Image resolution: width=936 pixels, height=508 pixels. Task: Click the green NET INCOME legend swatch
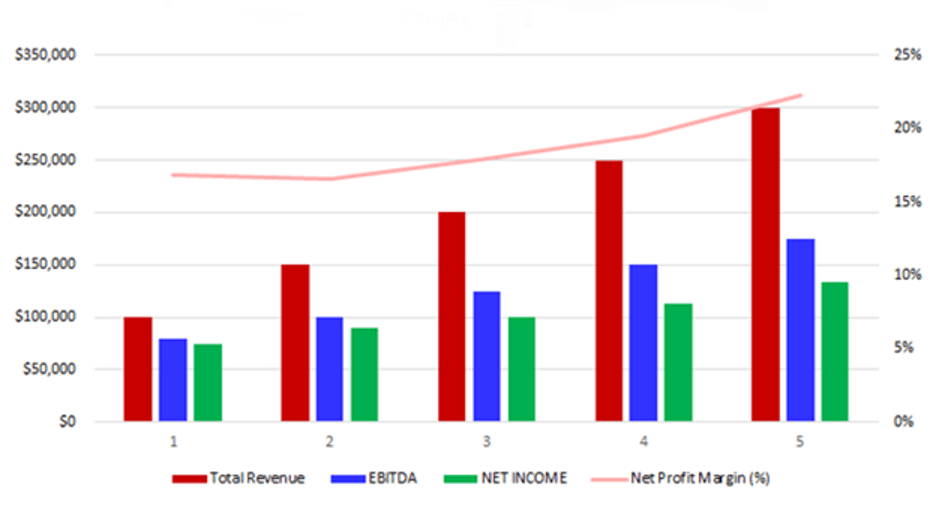tap(461, 479)
